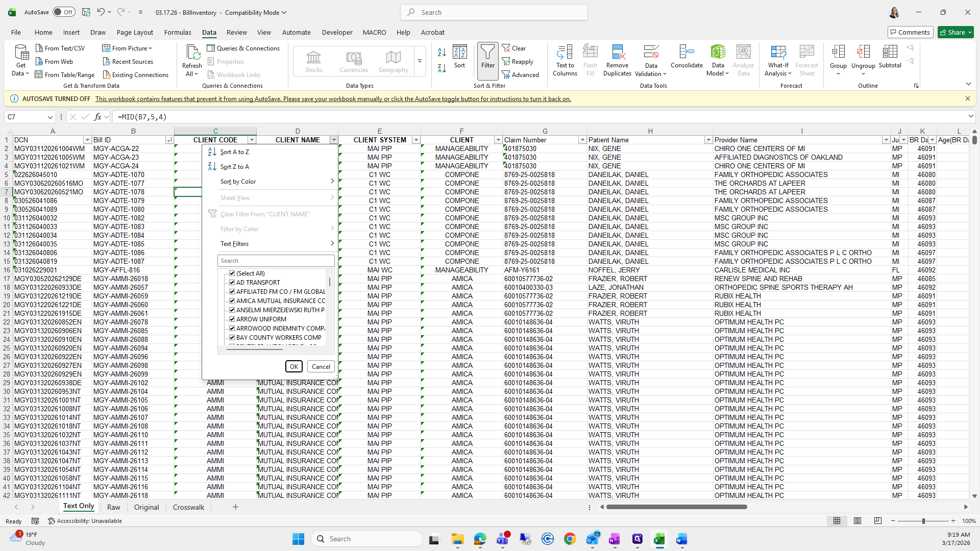Click the Remove Duplicates icon

click(617, 53)
